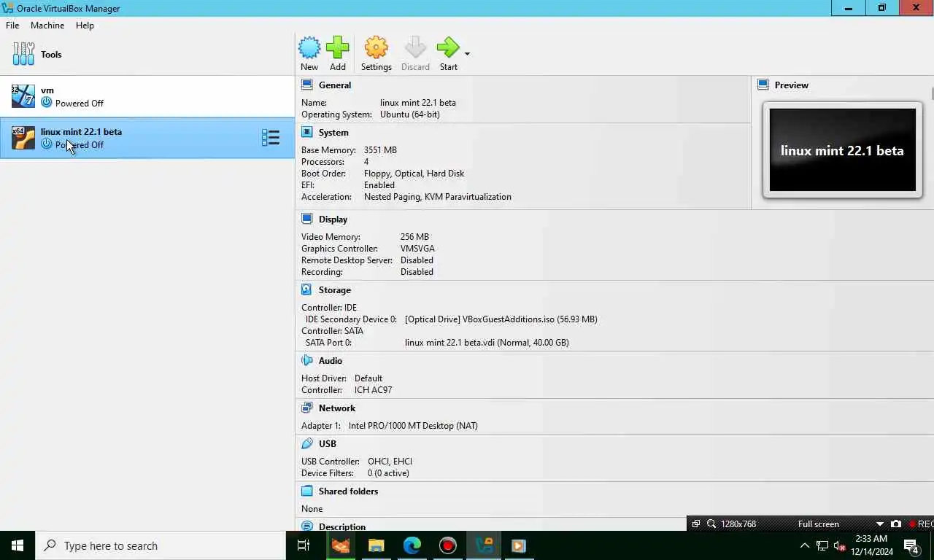Show hidden system tray icons chevron
Image resolution: width=934 pixels, height=560 pixels.
coord(805,545)
